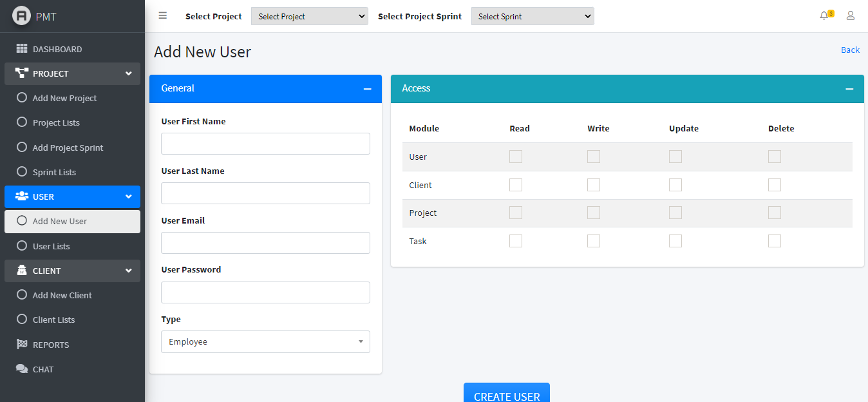
Task: Open the Select Sprint dropdown
Action: [533, 17]
